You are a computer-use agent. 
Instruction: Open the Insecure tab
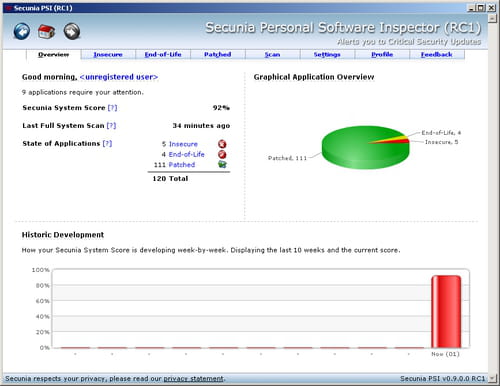coord(108,54)
